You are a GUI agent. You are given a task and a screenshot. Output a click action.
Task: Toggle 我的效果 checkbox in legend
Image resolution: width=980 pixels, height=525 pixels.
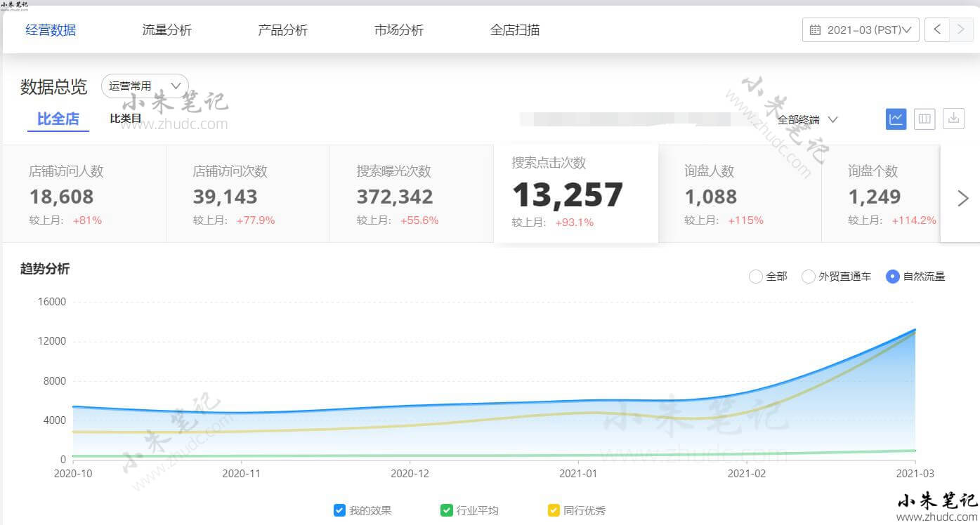coord(339,510)
